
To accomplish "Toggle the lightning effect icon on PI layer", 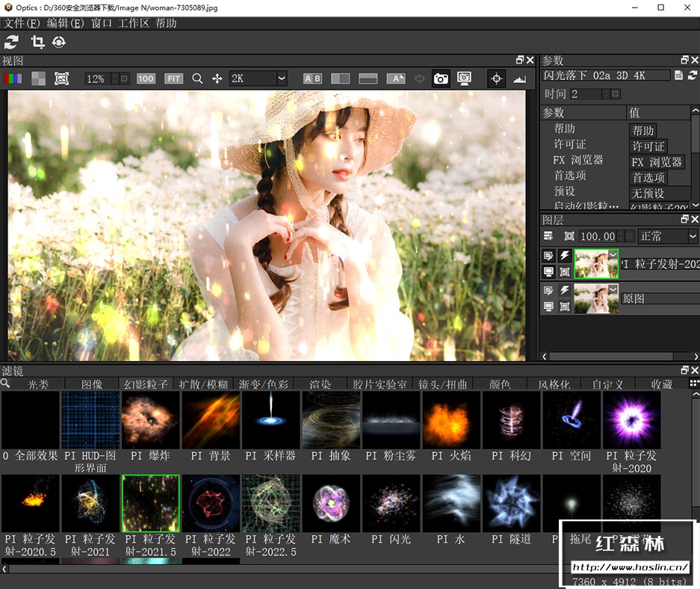I will pyautogui.click(x=564, y=256).
